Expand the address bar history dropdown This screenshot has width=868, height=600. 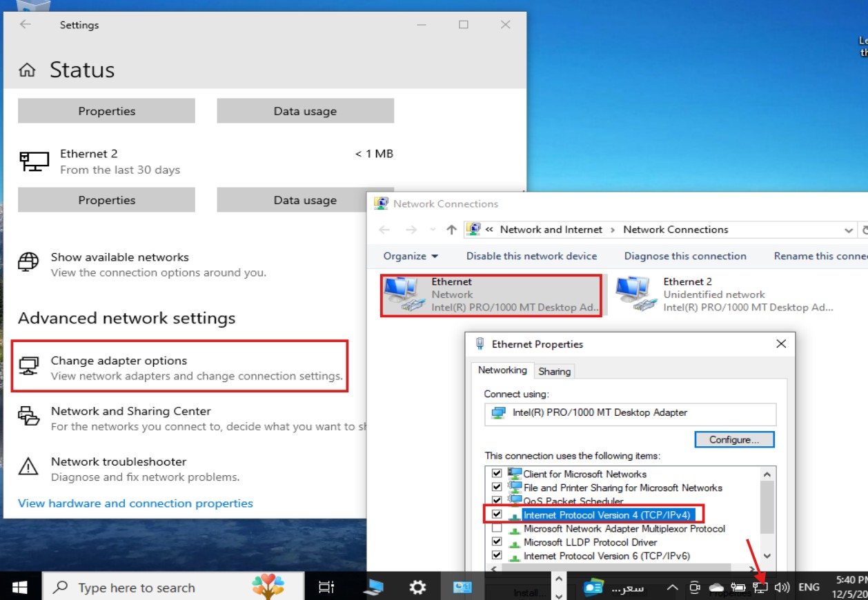(849, 230)
